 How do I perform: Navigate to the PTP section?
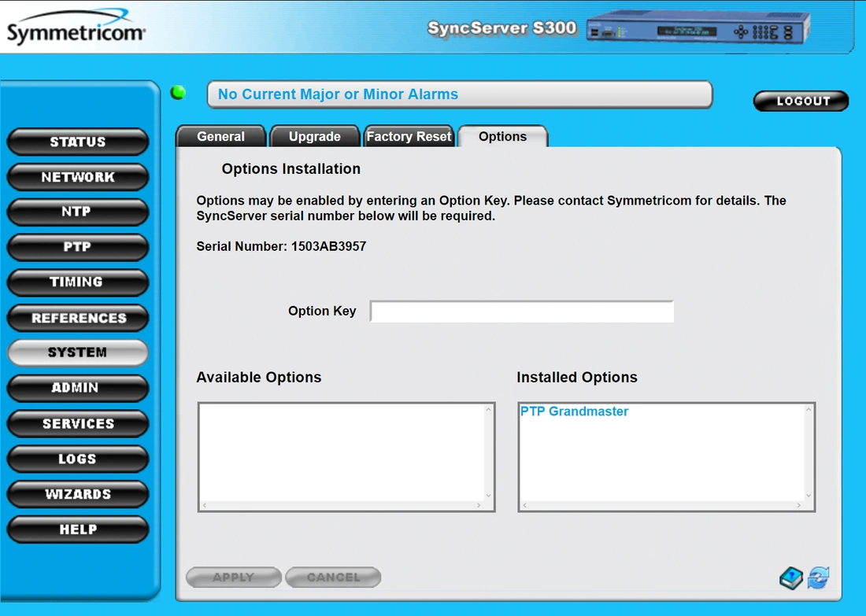(77, 247)
